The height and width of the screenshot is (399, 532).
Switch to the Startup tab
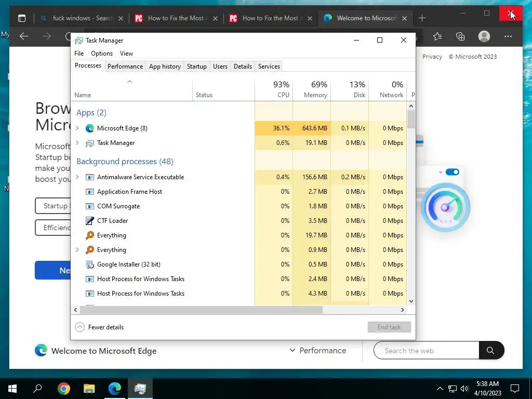(197, 66)
